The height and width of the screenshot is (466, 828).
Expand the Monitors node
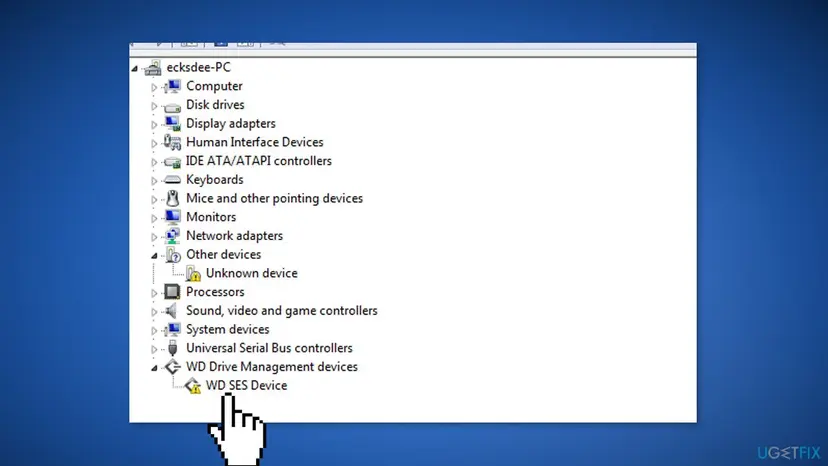point(154,218)
